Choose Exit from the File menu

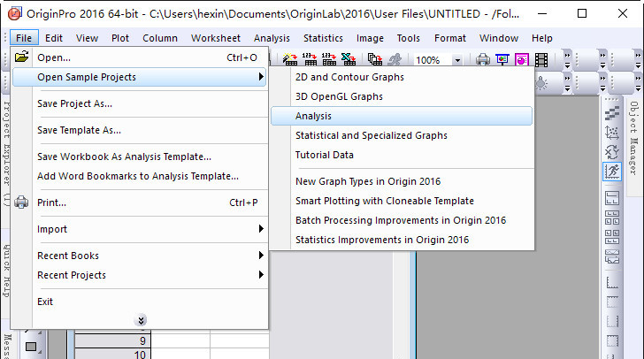[x=140, y=302]
